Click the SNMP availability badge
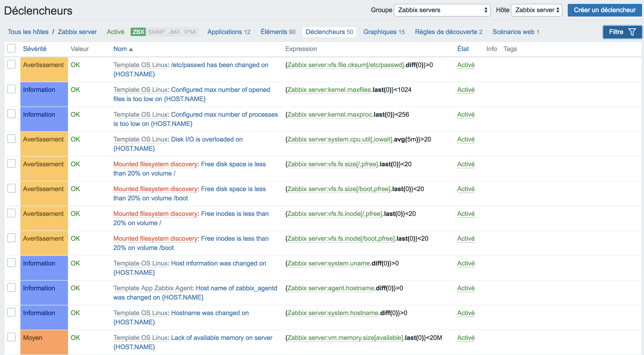 point(156,32)
